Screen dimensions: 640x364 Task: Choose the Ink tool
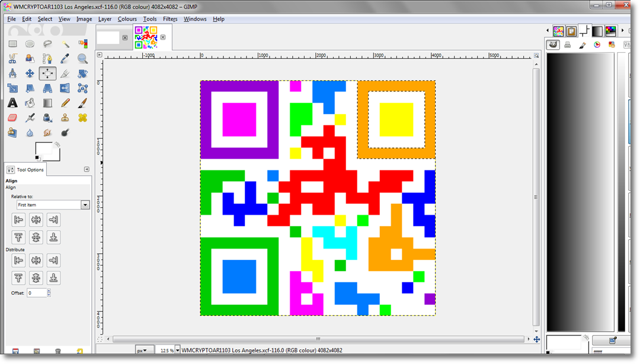(x=47, y=118)
